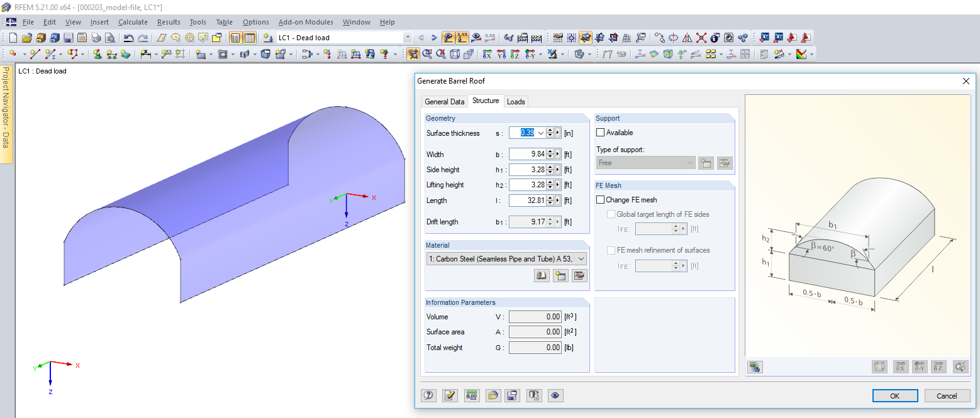980x418 pixels.
Task: Set preview to view in X direction
Action: pyautogui.click(x=900, y=366)
